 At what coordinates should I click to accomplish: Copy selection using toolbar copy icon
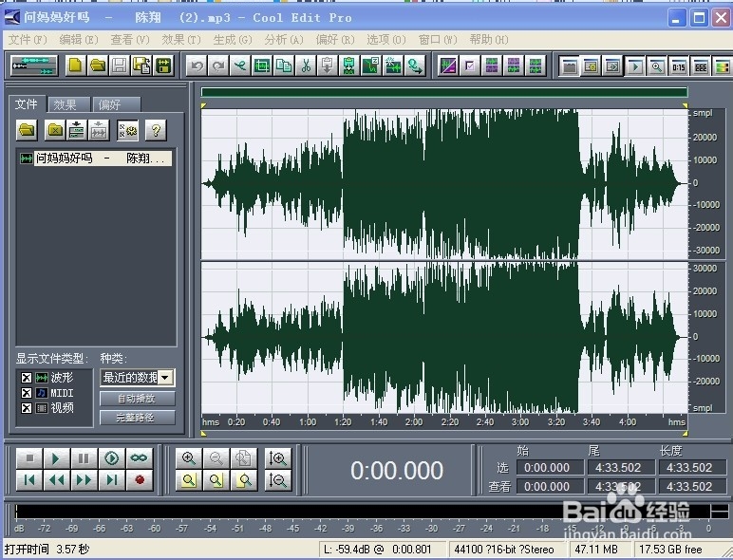pos(284,65)
